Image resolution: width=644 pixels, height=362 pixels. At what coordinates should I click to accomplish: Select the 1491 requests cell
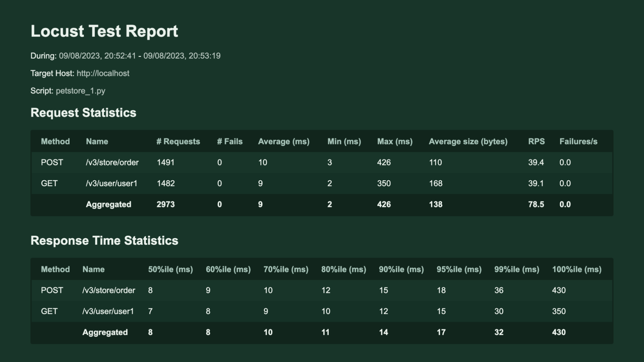(165, 163)
